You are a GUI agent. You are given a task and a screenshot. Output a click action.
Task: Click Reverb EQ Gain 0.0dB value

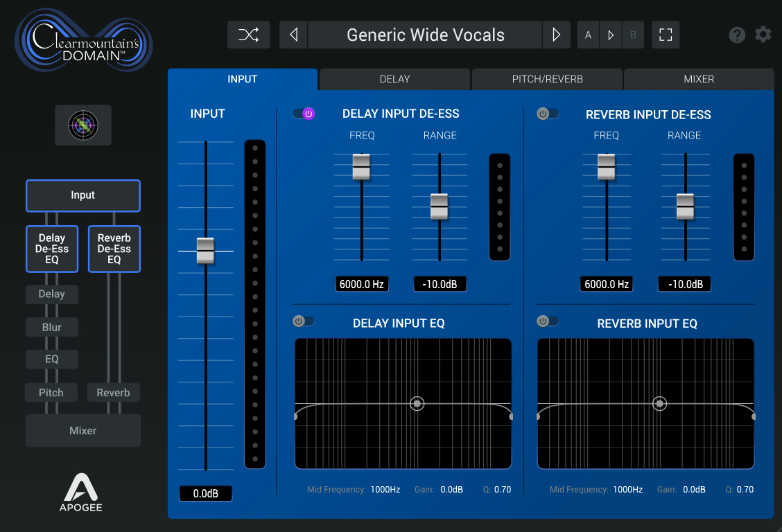(x=694, y=490)
